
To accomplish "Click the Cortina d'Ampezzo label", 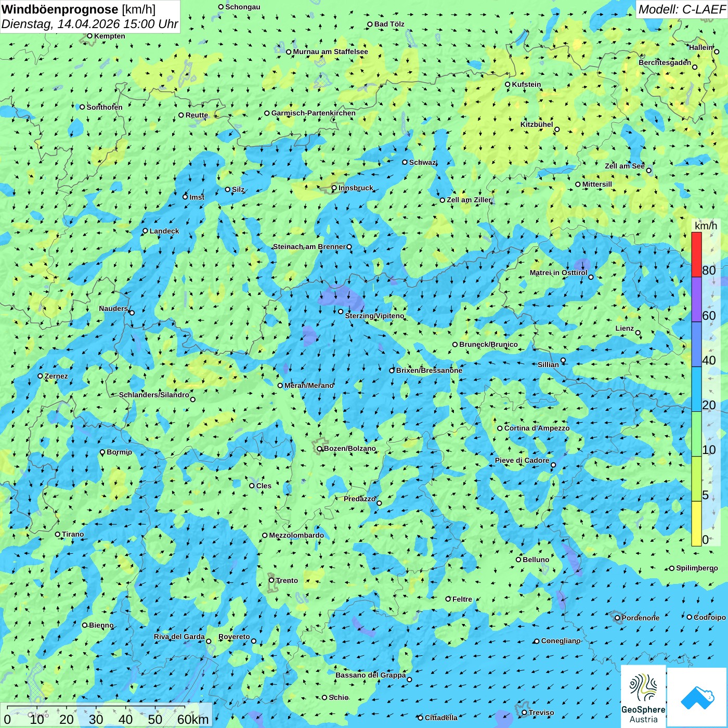I will (537, 428).
